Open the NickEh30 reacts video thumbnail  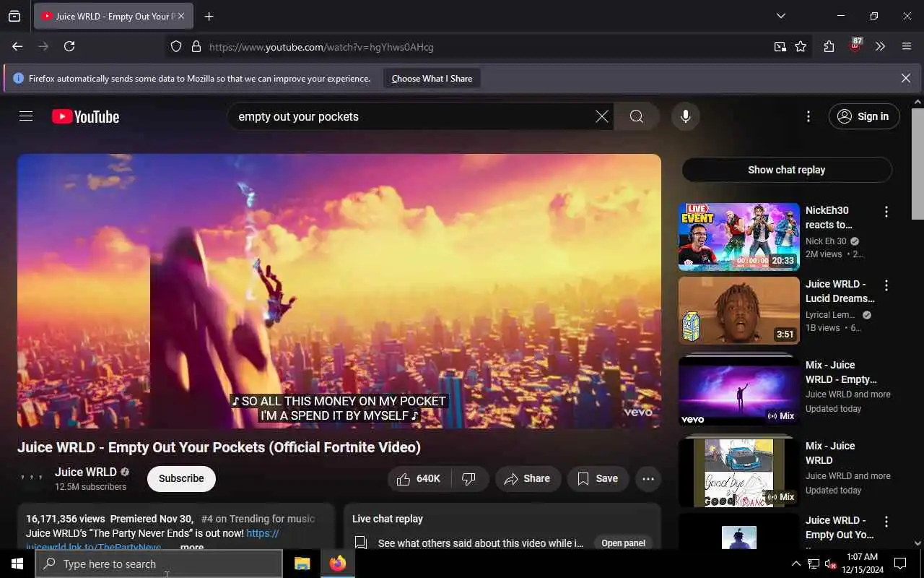click(739, 236)
